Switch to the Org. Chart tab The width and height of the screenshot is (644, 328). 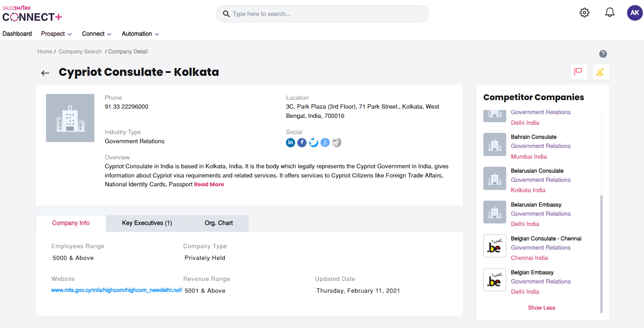click(218, 223)
